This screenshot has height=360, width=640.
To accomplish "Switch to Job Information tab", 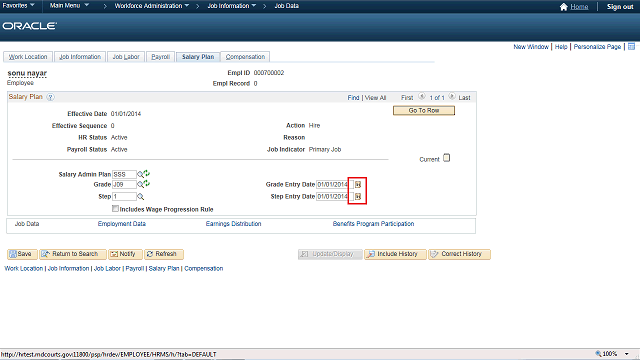I will coord(80,57).
